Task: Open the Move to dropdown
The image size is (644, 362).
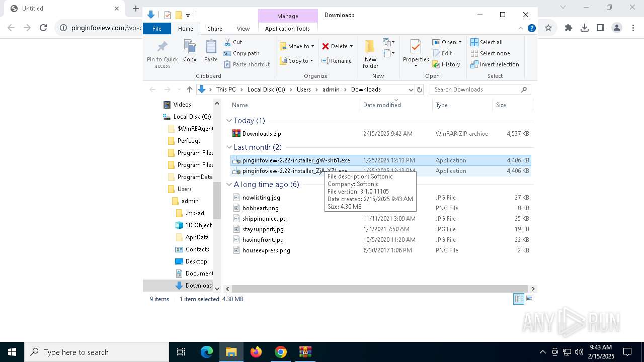Action: [x=297, y=46]
